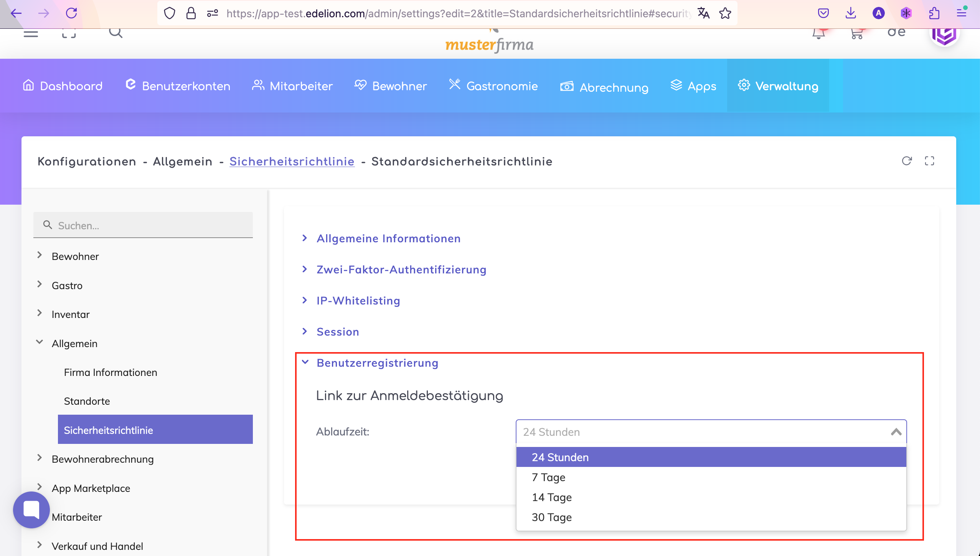Bookmark page with star icon
Screen dimensions: 980x556
click(x=725, y=13)
